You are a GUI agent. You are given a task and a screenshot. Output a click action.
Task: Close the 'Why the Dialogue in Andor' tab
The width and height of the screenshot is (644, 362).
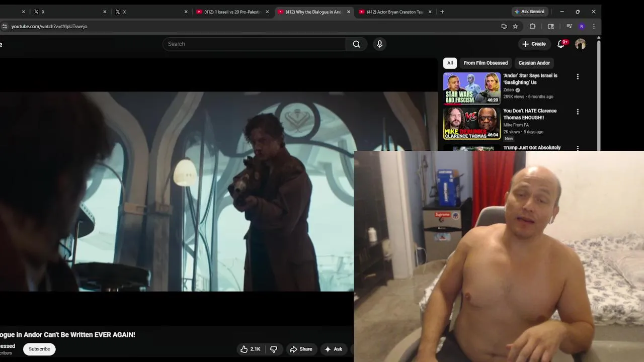tap(348, 12)
